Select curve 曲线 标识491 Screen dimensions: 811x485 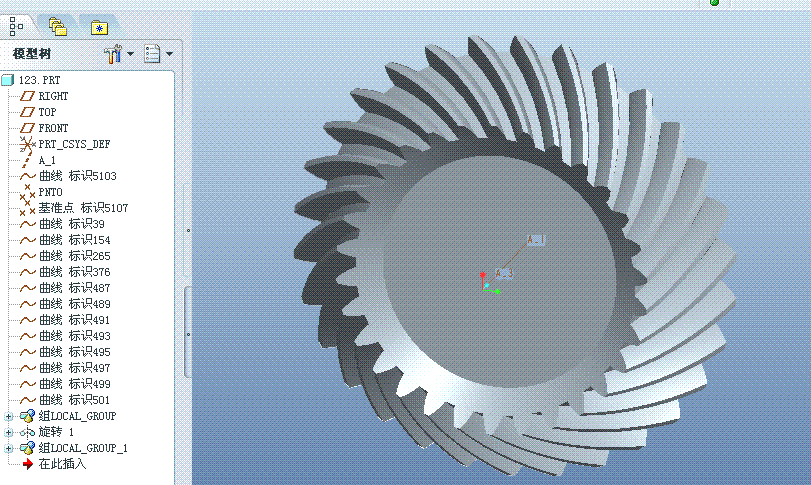coord(75,321)
